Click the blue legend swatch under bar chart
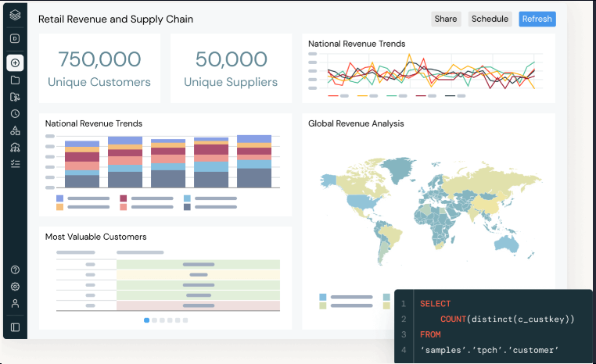The height and width of the screenshot is (364, 596). coord(187,198)
